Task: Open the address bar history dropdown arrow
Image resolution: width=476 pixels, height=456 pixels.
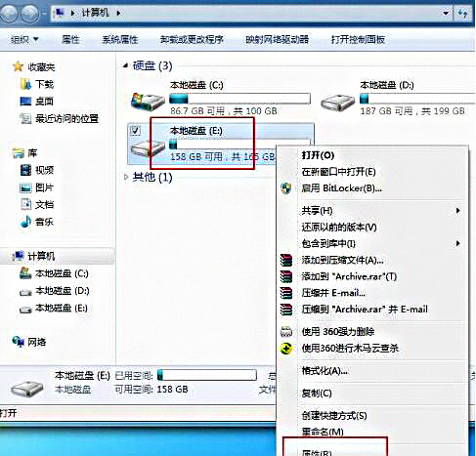Action: tap(446, 13)
